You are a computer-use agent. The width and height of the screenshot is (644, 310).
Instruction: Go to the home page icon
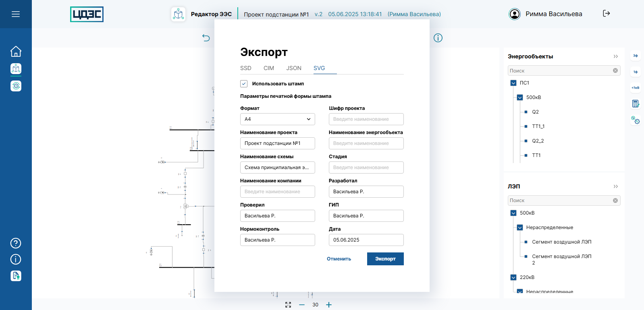tap(16, 52)
